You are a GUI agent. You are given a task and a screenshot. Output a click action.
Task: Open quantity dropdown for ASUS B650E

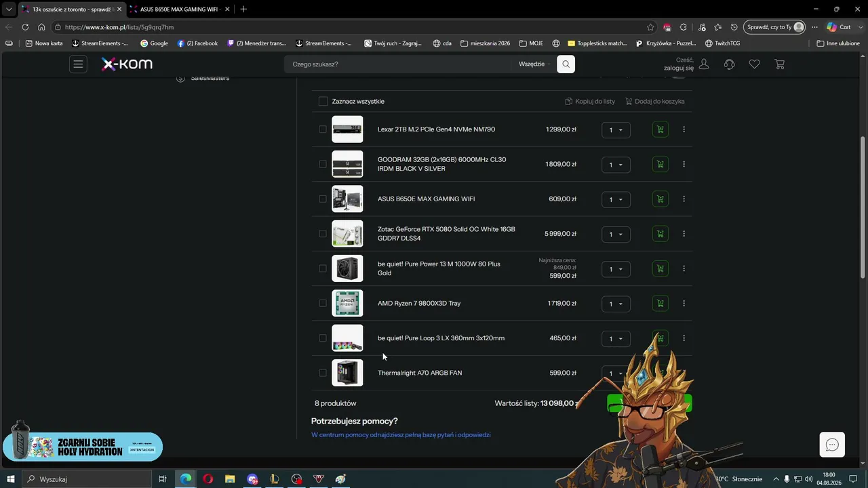click(x=616, y=199)
